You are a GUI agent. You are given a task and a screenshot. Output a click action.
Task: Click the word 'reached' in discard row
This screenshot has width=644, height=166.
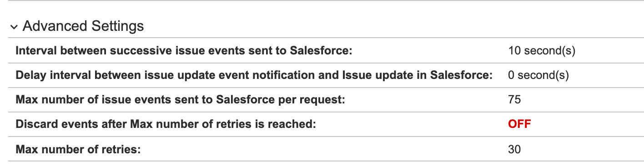tap(295, 124)
